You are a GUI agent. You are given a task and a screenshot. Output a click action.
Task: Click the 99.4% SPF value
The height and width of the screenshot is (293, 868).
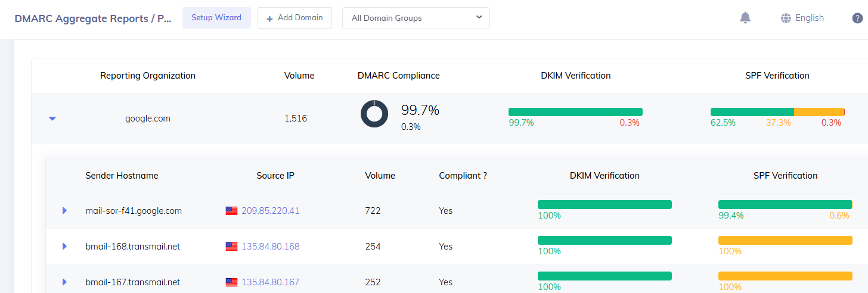[731, 216]
